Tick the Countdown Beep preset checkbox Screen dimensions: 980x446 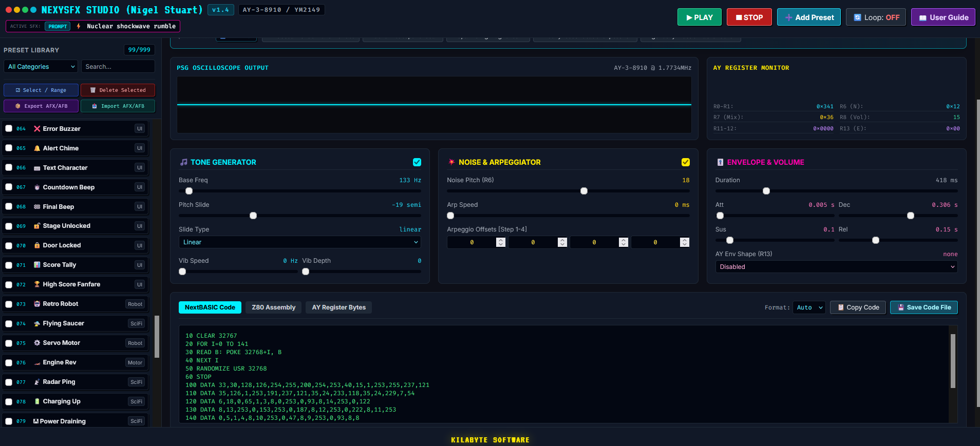coord(9,187)
